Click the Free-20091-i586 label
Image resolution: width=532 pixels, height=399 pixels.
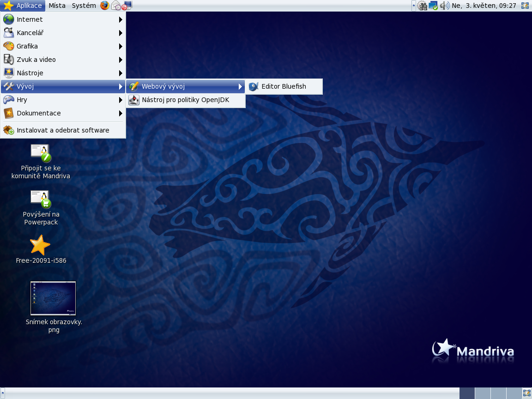click(41, 260)
